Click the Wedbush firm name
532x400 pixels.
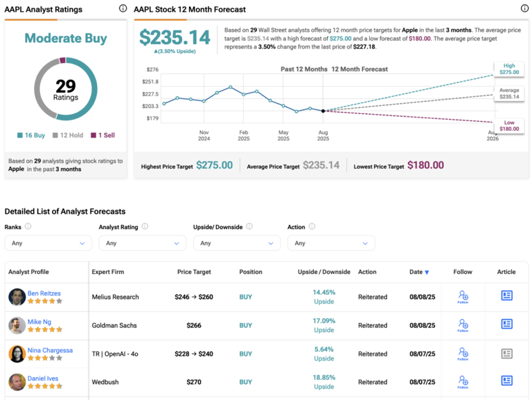pos(105,382)
